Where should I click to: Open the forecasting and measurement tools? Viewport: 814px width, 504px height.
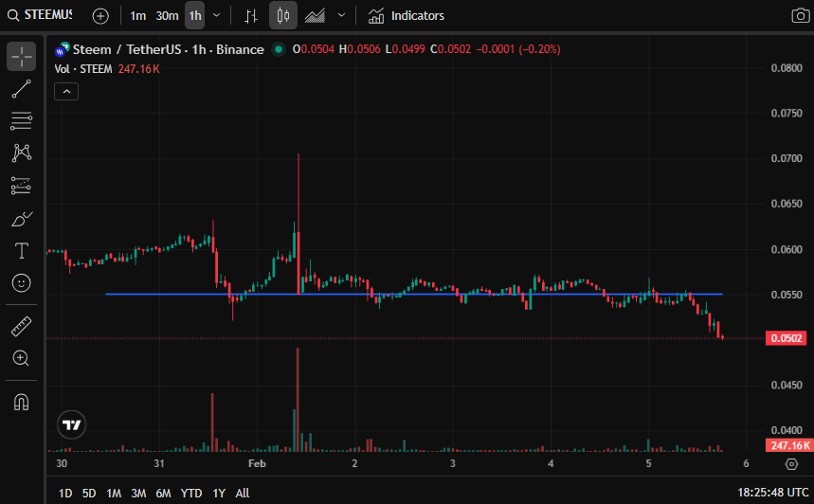(21, 186)
